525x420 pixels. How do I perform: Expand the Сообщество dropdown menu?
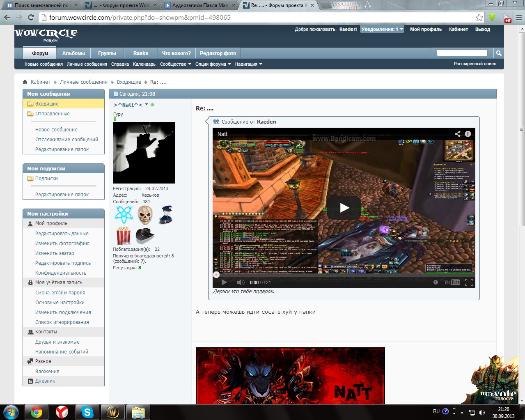pos(176,64)
